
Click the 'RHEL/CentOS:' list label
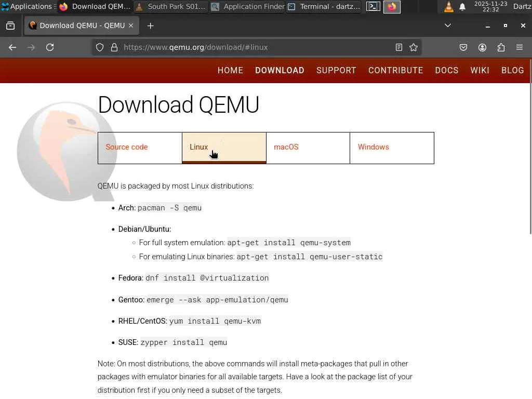click(x=142, y=321)
